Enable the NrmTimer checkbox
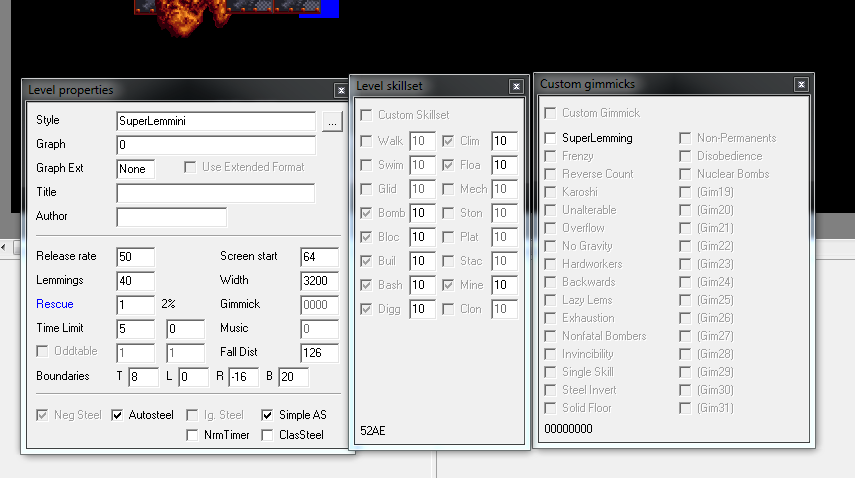855x478 pixels. (x=193, y=435)
